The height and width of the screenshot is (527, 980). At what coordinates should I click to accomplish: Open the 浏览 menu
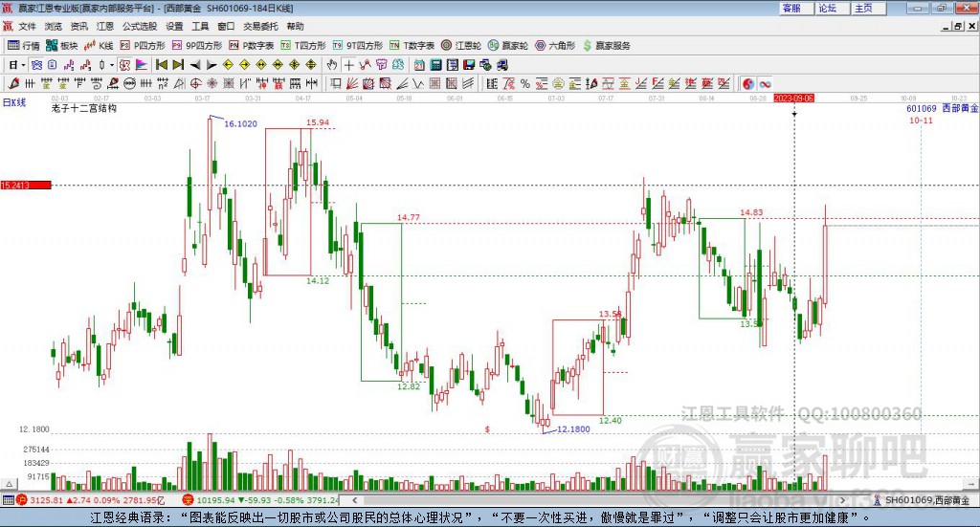tap(54, 26)
